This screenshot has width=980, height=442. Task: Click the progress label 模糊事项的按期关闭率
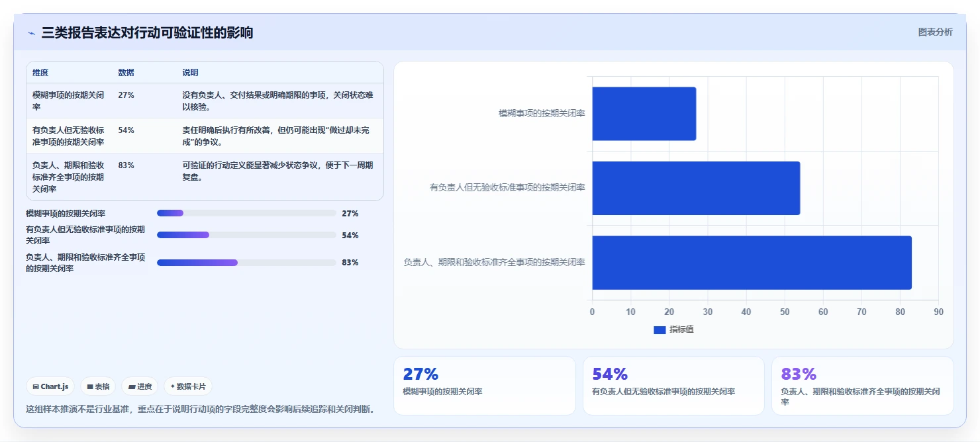[x=66, y=214]
